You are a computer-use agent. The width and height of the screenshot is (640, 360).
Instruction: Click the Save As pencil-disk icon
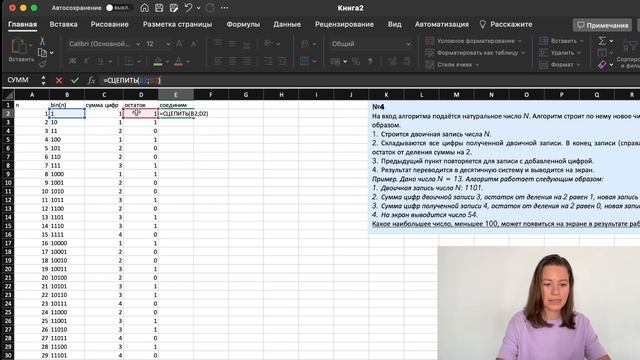pyautogui.click(x=174, y=8)
